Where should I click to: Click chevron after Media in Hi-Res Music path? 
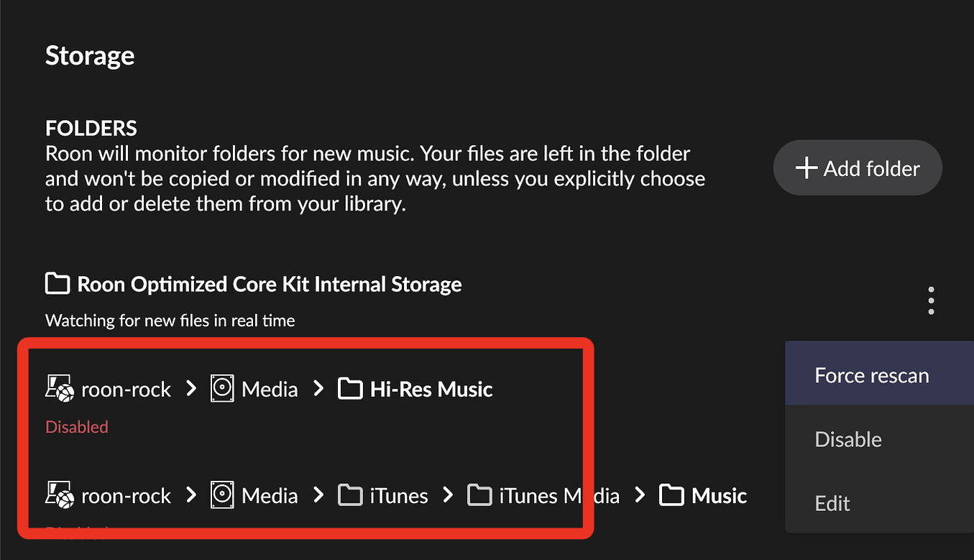coord(318,390)
